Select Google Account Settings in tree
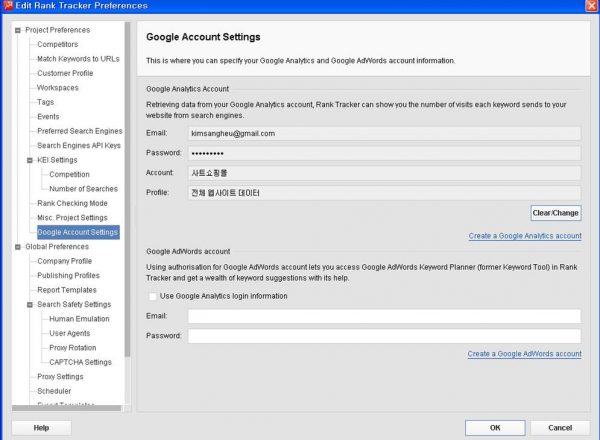This screenshot has width=600, height=440. (x=78, y=232)
